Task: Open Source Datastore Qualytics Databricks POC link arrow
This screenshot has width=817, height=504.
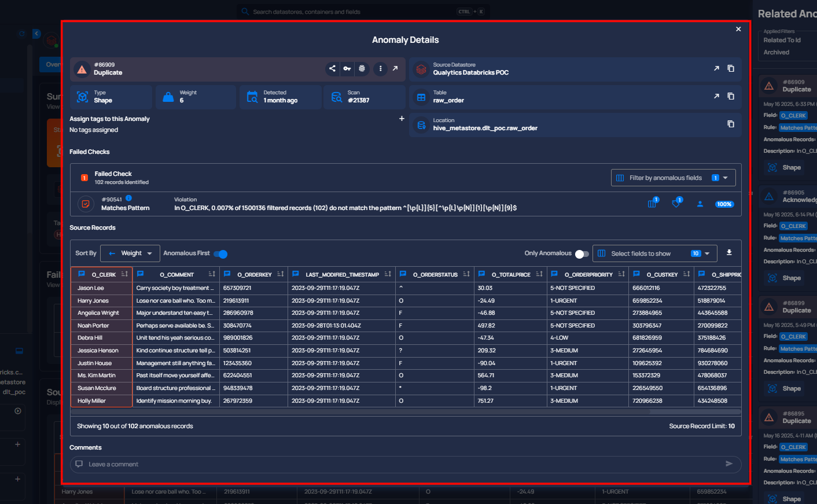Action: 716,68
